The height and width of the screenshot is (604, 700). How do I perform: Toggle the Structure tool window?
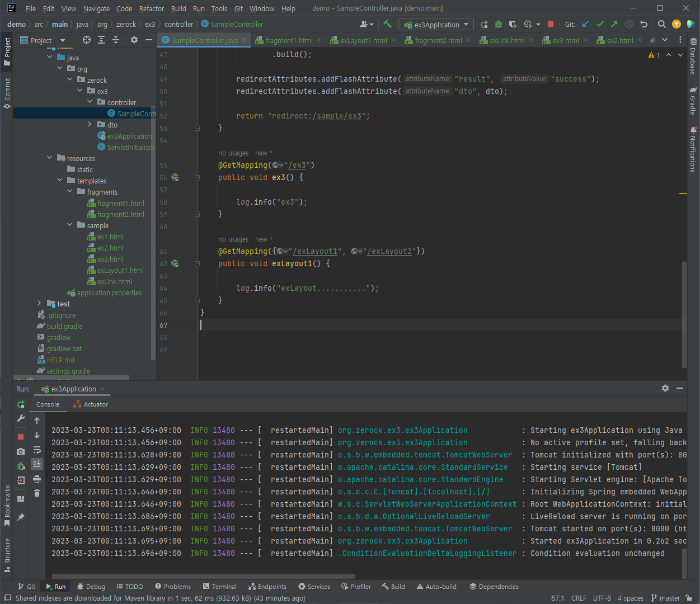(7, 555)
